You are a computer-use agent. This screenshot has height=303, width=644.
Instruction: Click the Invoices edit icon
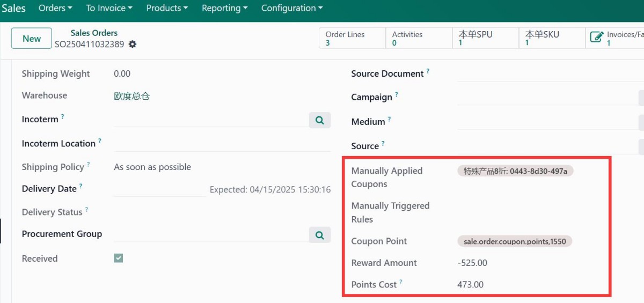(596, 38)
